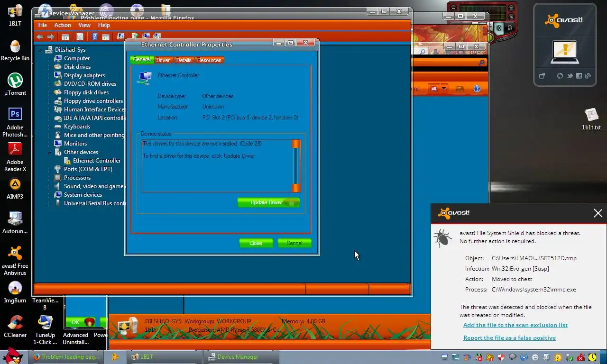Select the General tab

pyautogui.click(x=142, y=59)
